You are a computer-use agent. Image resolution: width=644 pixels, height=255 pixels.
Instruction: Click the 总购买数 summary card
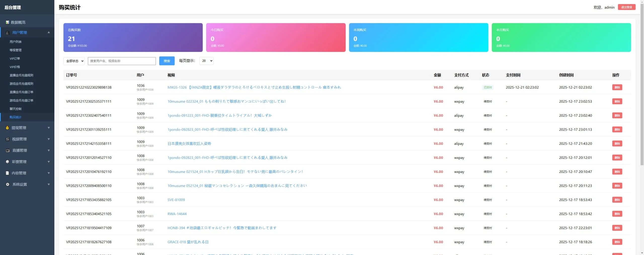[x=133, y=38]
